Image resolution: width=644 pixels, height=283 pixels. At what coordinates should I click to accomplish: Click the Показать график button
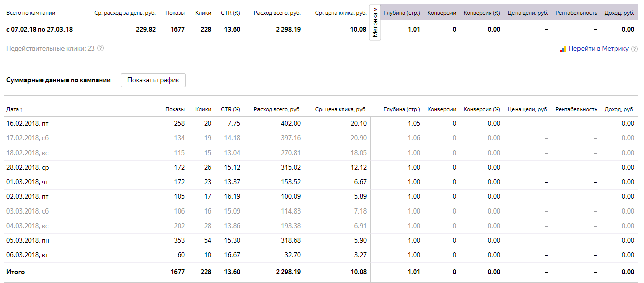(153, 80)
